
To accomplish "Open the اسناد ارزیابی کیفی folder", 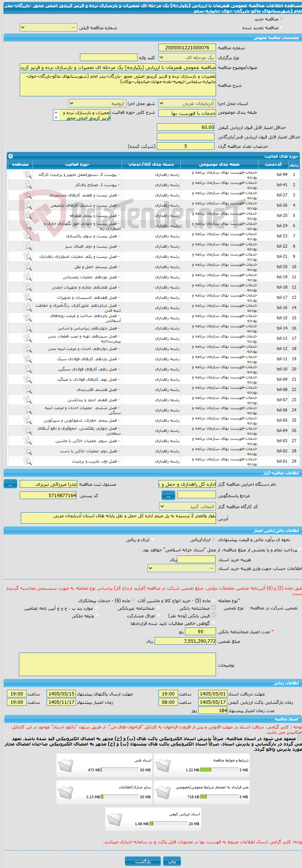I will click(x=114, y=819).
